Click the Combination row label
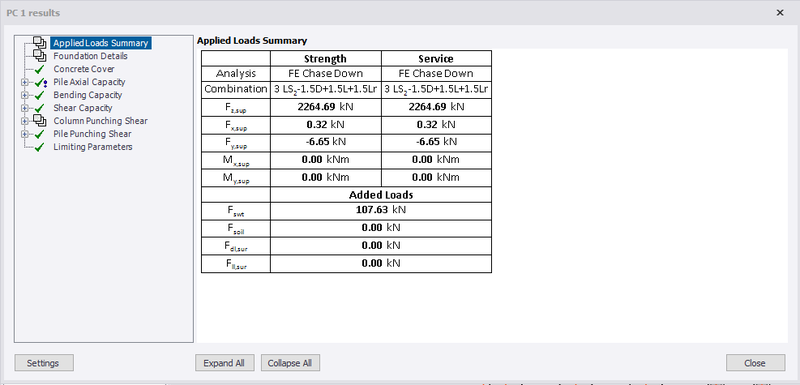 pyautogui.click(x=236, y=89)
